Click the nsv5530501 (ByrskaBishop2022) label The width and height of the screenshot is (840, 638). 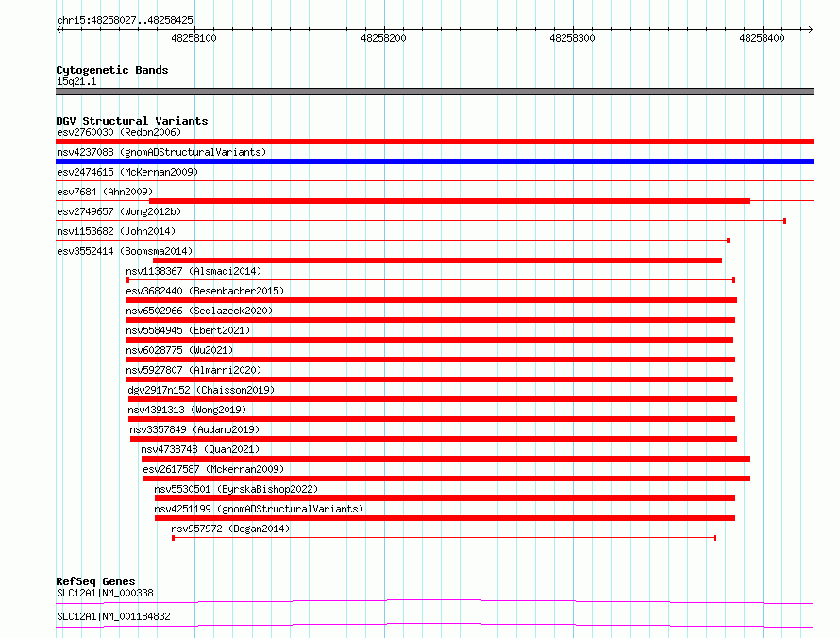pos(236,489)
